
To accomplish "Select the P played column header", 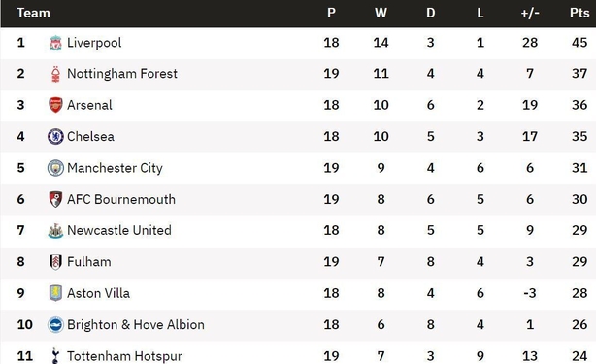I will (x=331, y=13).
